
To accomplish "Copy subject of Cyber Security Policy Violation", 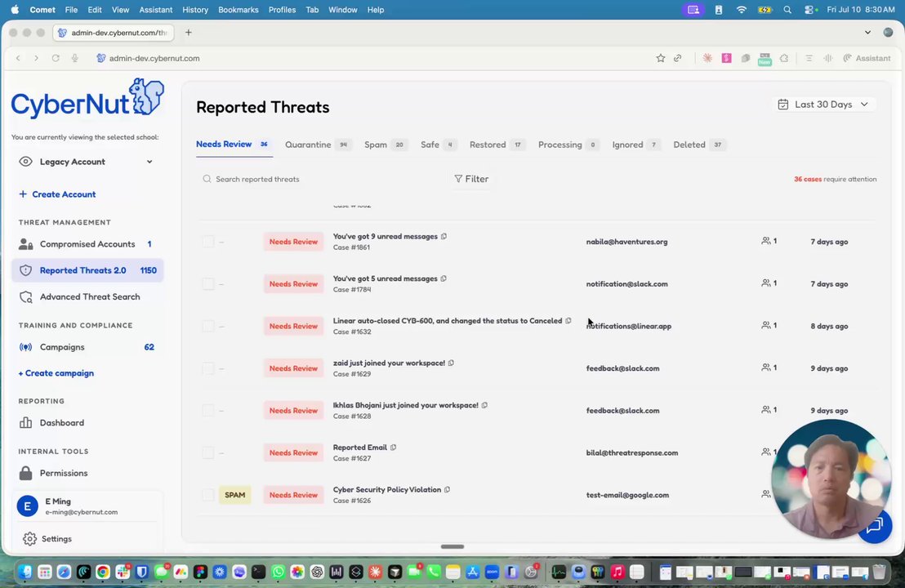I will tap(447, 489).
